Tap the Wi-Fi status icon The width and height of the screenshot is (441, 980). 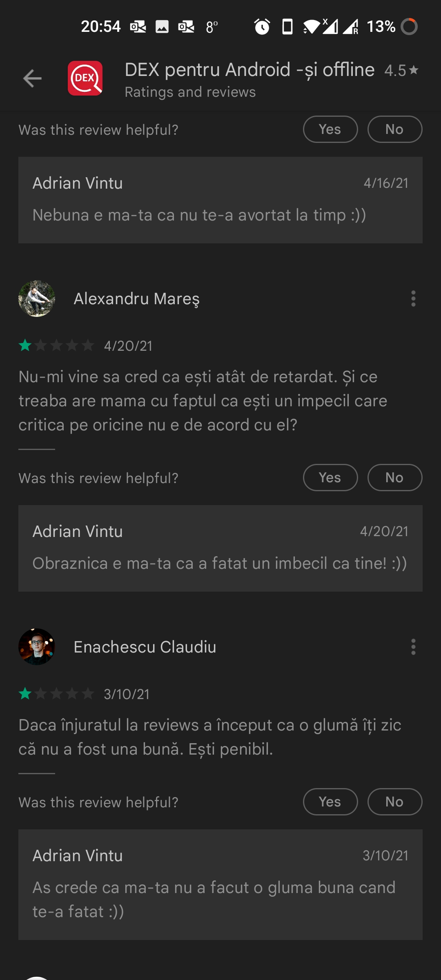click(312, 27)
